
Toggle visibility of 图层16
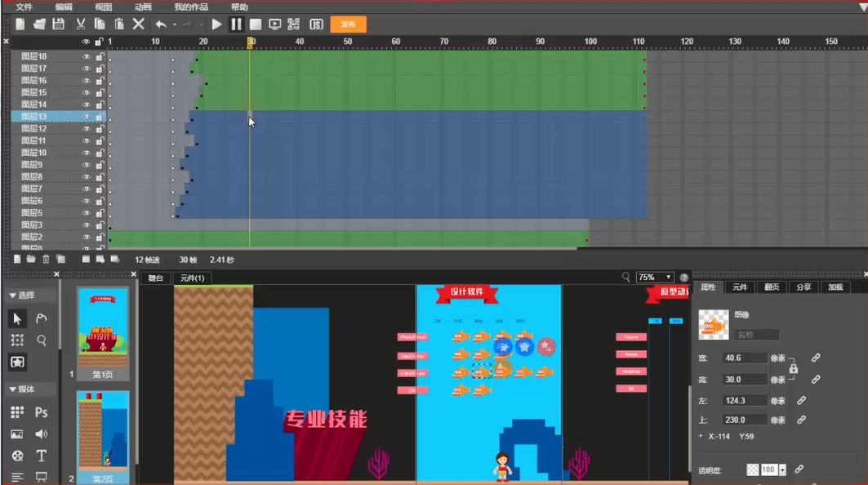pos(86,81)
